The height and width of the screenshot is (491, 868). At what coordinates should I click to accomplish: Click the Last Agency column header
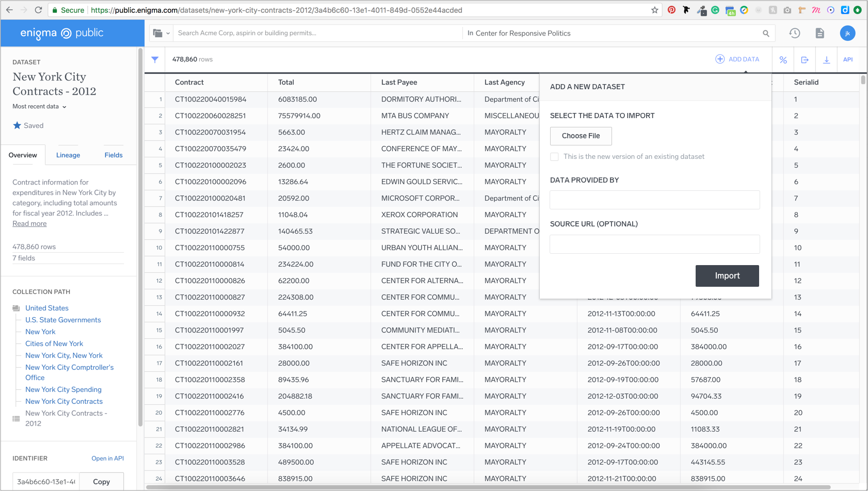click(507, 82)
